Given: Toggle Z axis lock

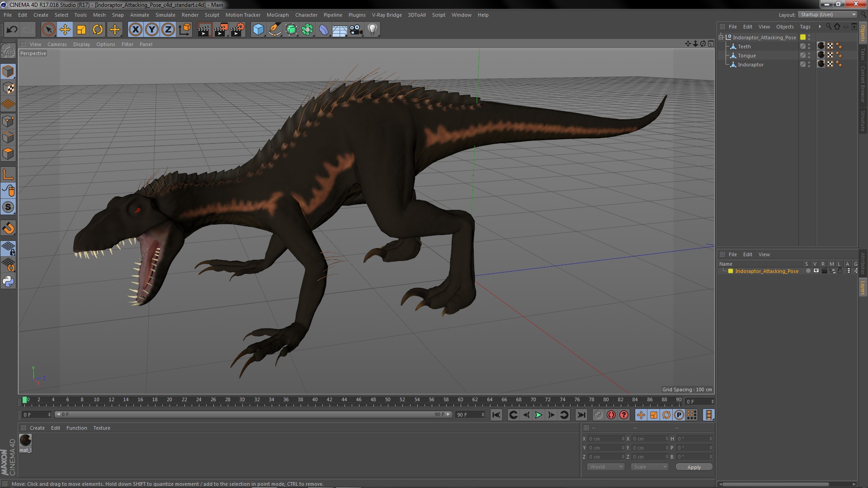Looking at the screenshot, I should pos(168,30).
